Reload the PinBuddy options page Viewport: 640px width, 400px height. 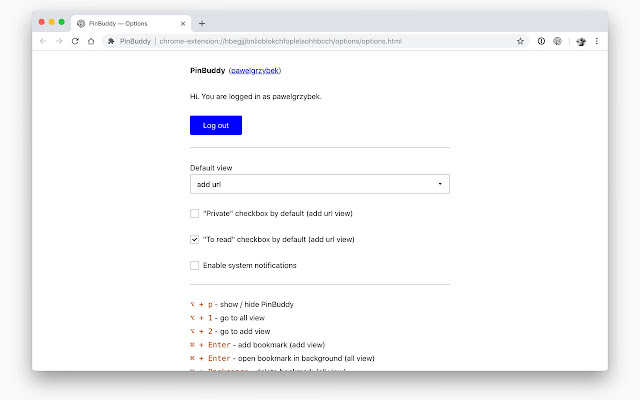click(75, 41)
